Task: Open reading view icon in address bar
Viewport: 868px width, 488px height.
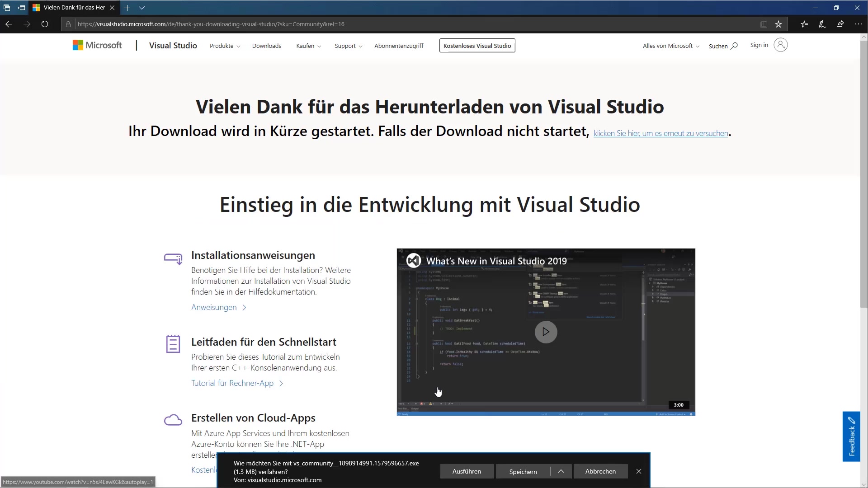Action: (x=764, y=24)
